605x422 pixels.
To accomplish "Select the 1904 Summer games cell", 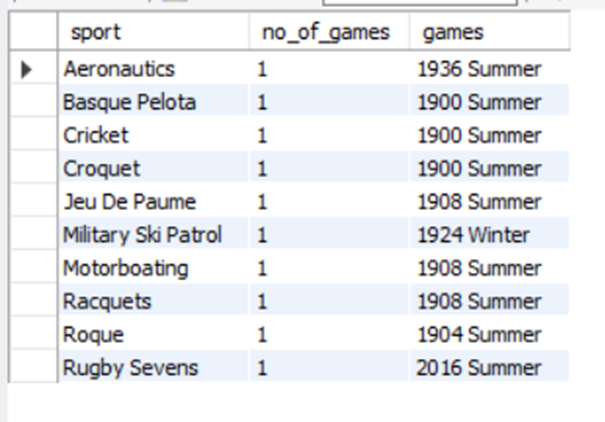I will pyautogui.click(x=489, y=334).
